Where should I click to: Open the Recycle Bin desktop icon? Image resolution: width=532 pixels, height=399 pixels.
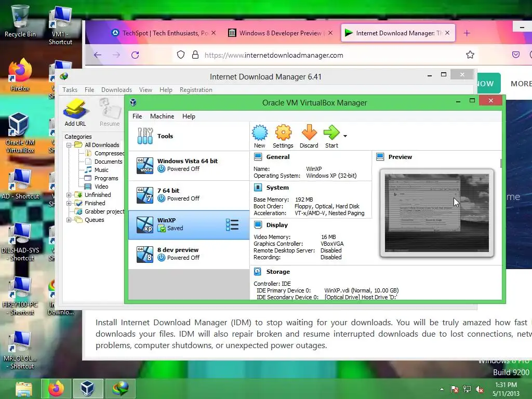tap(20, 21)
